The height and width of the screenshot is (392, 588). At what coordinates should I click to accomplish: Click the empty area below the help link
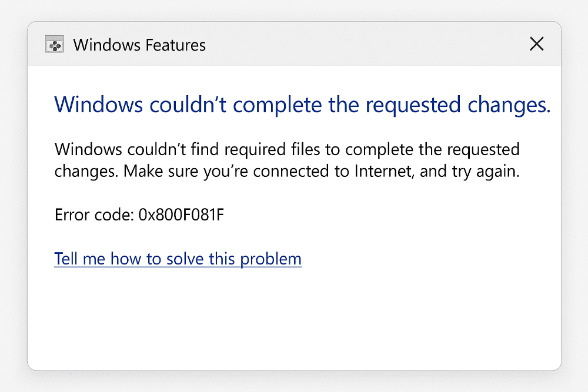click(294, 317)
